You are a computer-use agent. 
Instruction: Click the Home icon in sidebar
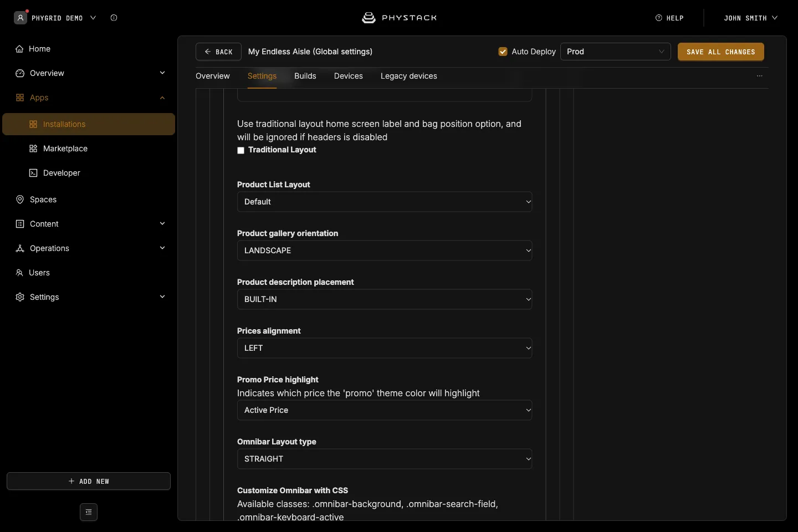[19, 49]
